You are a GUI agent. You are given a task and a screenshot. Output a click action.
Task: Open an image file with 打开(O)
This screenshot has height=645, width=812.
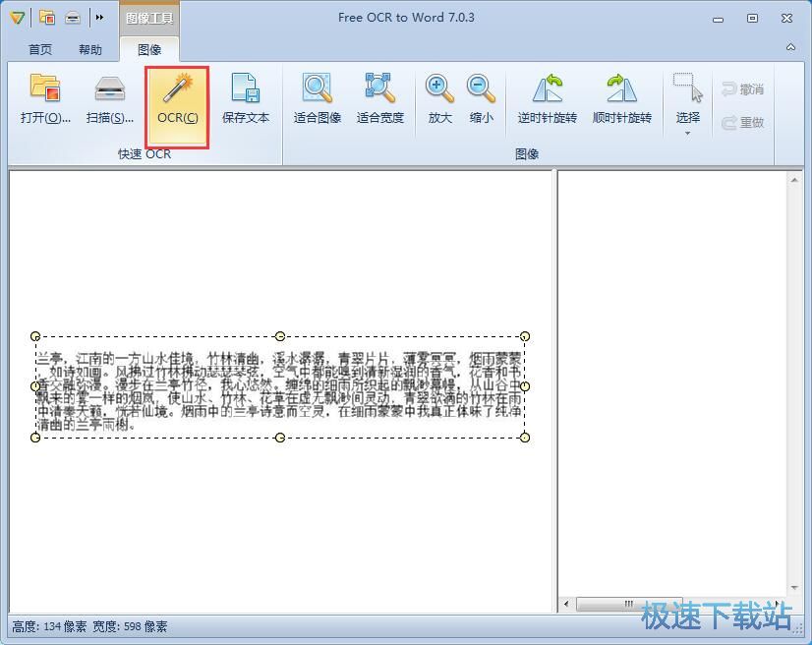click(45, 99)
